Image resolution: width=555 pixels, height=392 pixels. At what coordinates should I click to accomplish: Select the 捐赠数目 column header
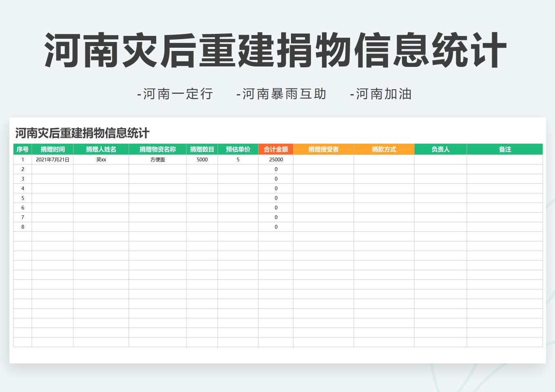[x=202, y=149]
